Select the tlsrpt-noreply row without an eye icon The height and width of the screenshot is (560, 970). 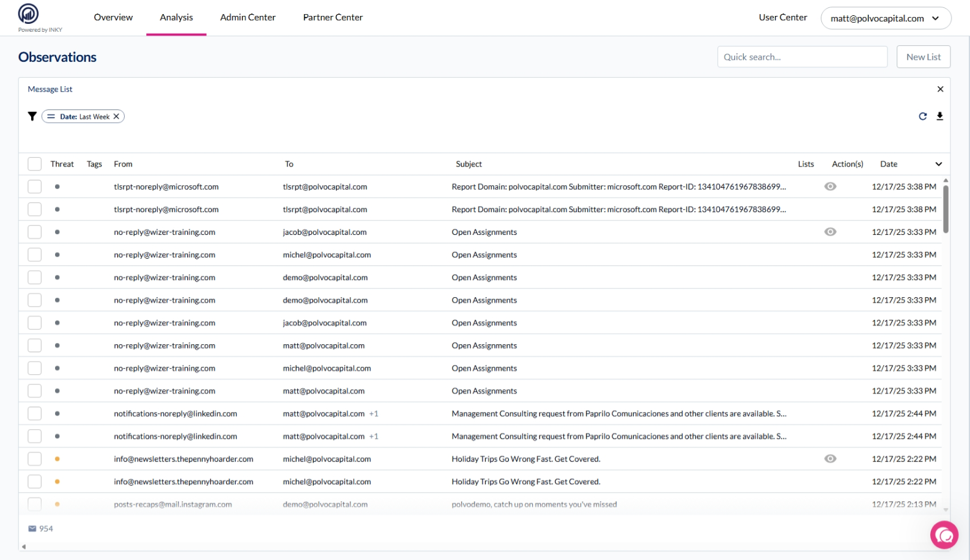tap(35, 209)
